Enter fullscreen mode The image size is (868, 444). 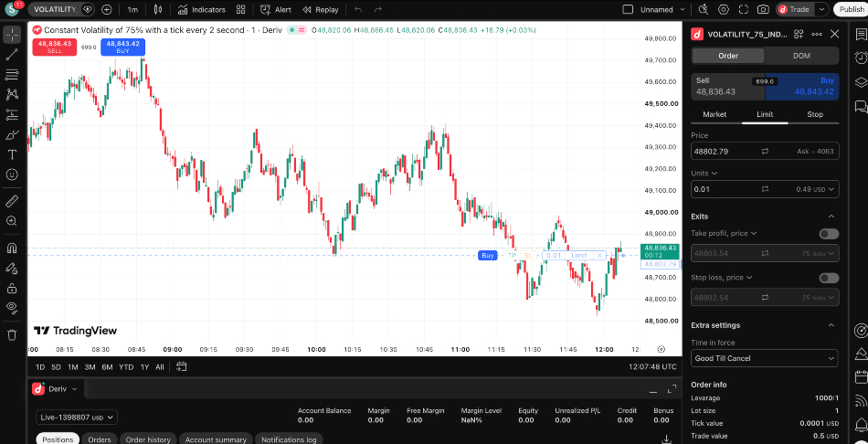point(744,9)
